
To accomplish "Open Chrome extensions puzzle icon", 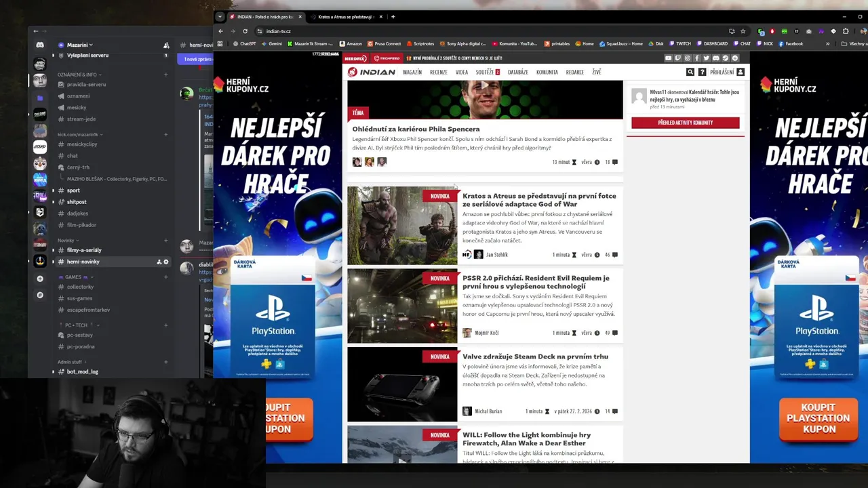I will [846, 31].
